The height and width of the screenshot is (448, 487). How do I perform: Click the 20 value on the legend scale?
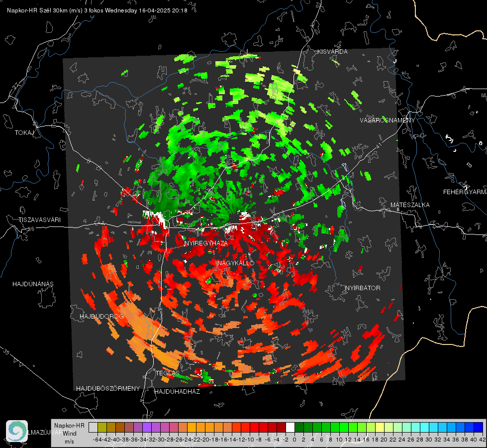point(384,440)
